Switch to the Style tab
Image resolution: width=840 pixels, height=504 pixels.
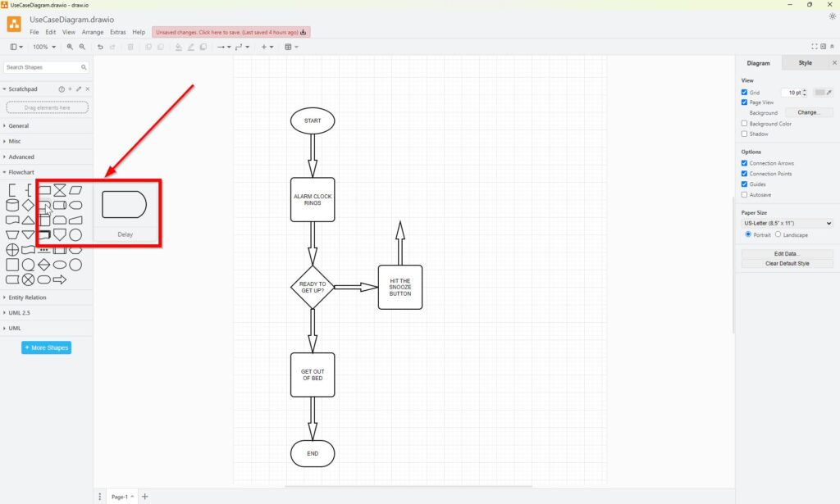[x=805, y=63]
